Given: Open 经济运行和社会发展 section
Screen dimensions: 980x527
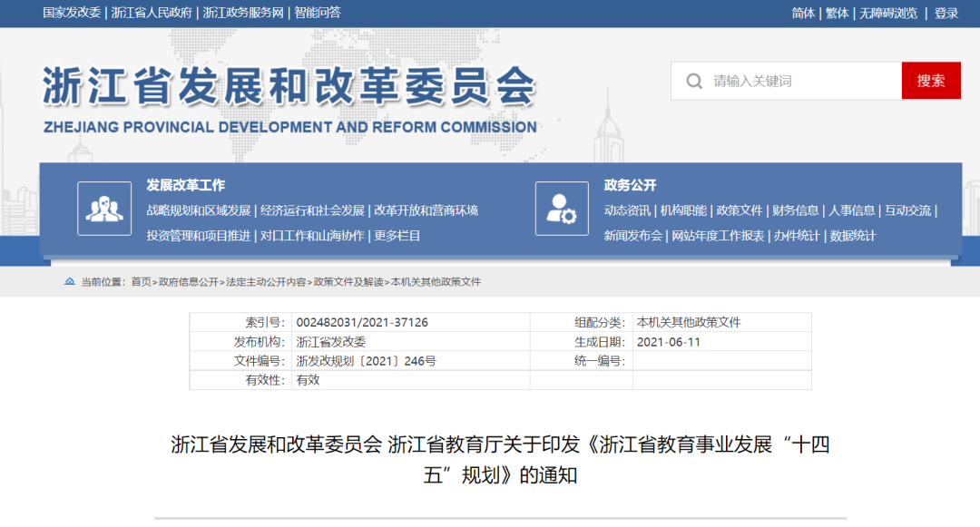Looking at the screenshot, I should 312,210.
